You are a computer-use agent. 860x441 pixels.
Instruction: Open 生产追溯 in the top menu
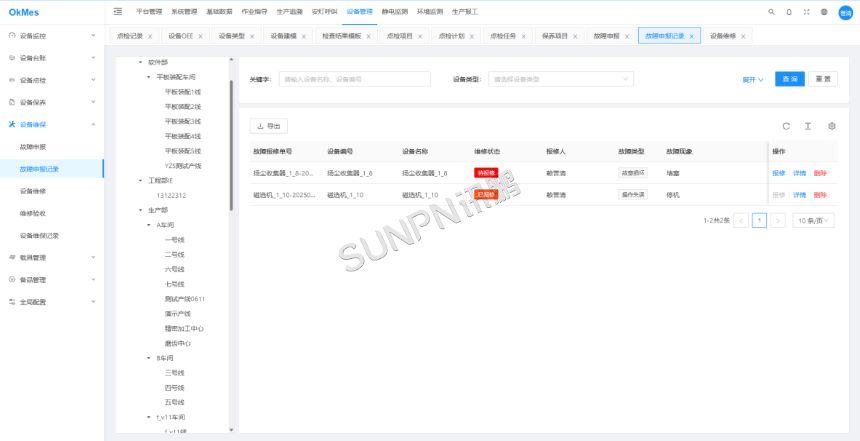click(289, 12)
